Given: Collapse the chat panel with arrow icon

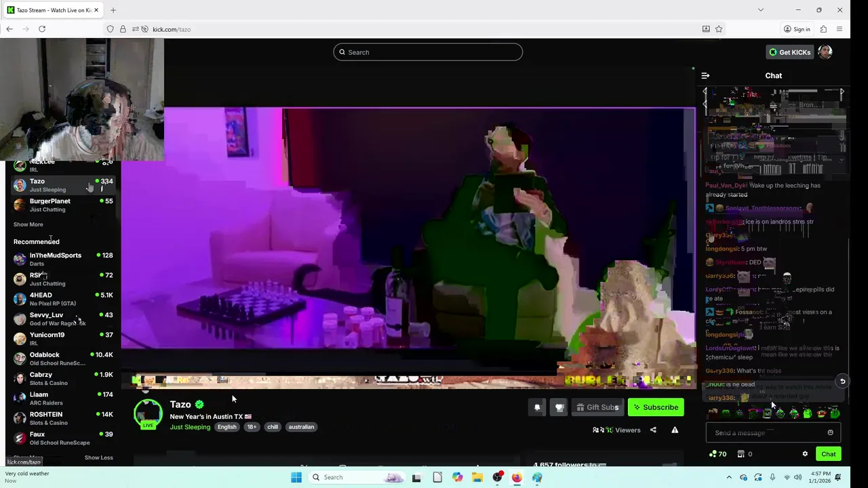Looking at the screenshot, I should pyautogui.click(x=705, y=76).
